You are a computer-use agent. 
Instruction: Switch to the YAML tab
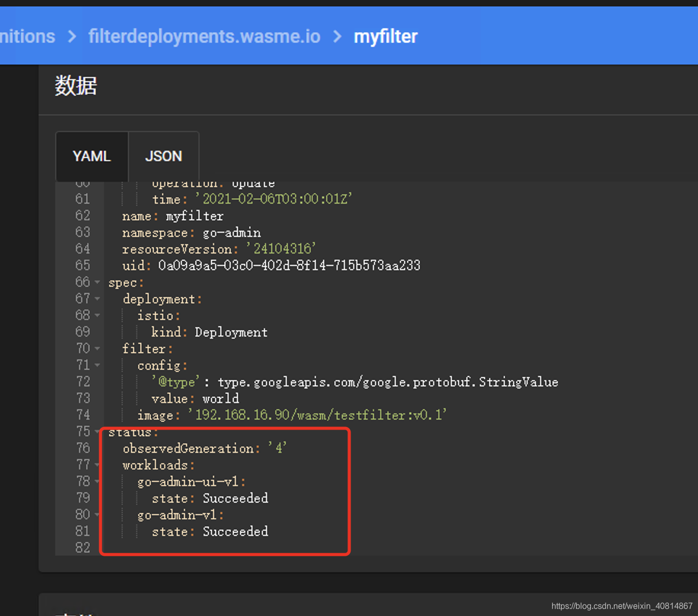pyautogui.click(x=92, y=156)
